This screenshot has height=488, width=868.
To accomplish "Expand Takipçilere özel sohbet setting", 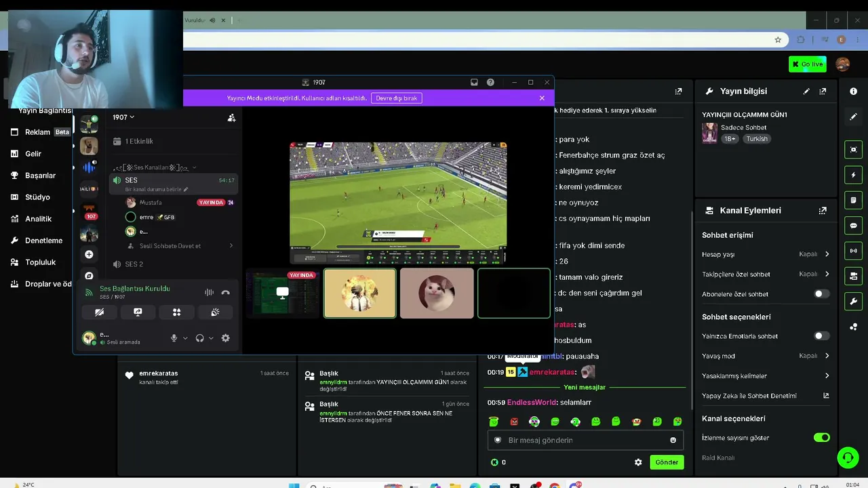I will pyautogui.click(x=766, y=274).
